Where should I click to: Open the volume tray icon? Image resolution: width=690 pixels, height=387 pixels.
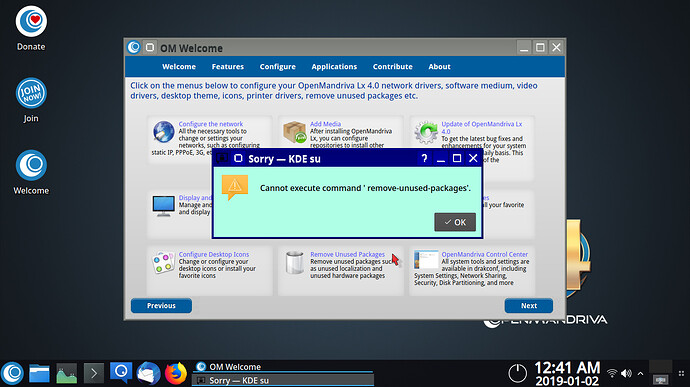click(x=626, y=373)
